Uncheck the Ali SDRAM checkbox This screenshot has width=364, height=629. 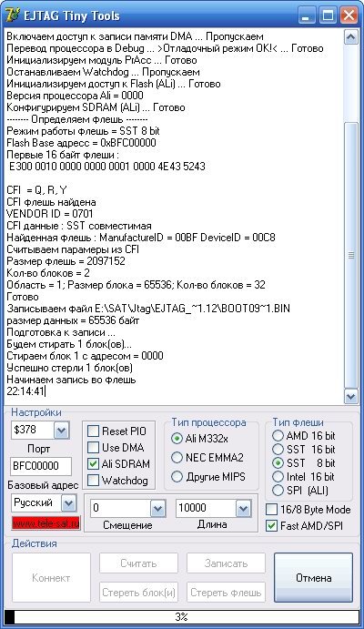tap(93, 463)
